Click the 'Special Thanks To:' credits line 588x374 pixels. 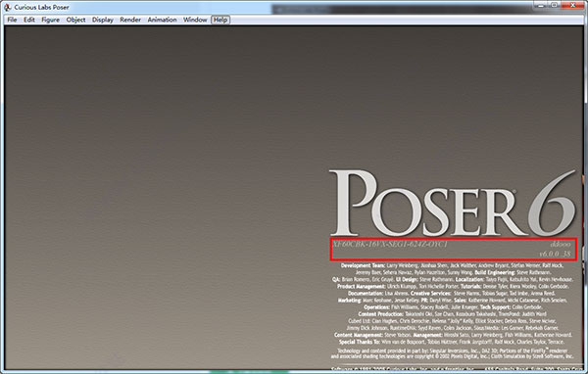coord(452,342)
